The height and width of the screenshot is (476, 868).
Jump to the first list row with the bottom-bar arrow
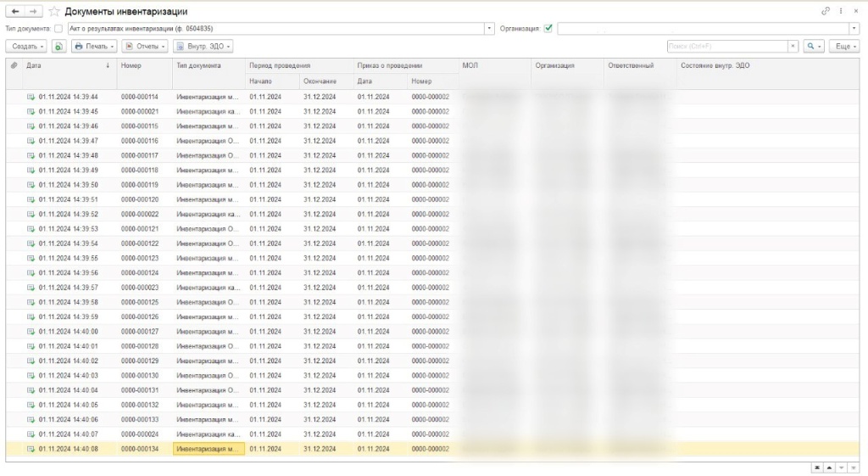click(x=817, y=468)
